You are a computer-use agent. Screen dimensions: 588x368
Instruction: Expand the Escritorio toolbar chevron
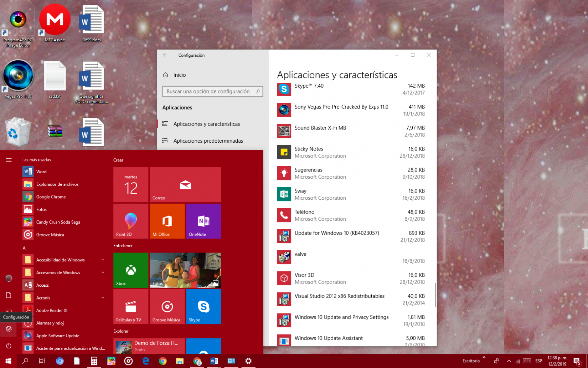point(484,357)
